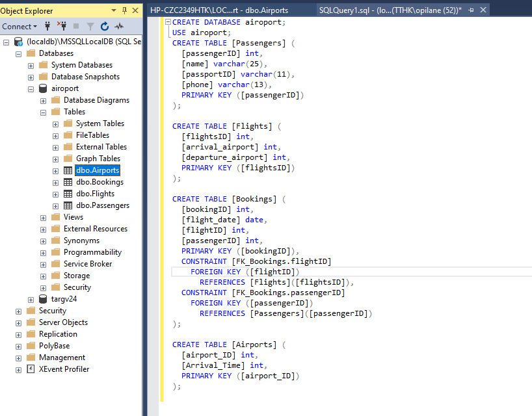532x416 pixels.
Task: Click the Filter funnel icon in Object Explorer
Action: (x=90, y=26)
